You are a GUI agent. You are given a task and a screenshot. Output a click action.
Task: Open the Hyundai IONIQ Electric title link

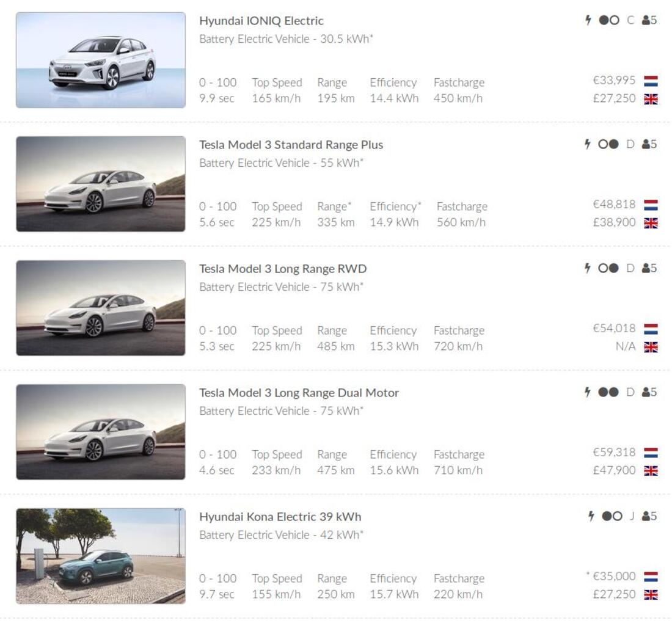(x=261, y=21)
